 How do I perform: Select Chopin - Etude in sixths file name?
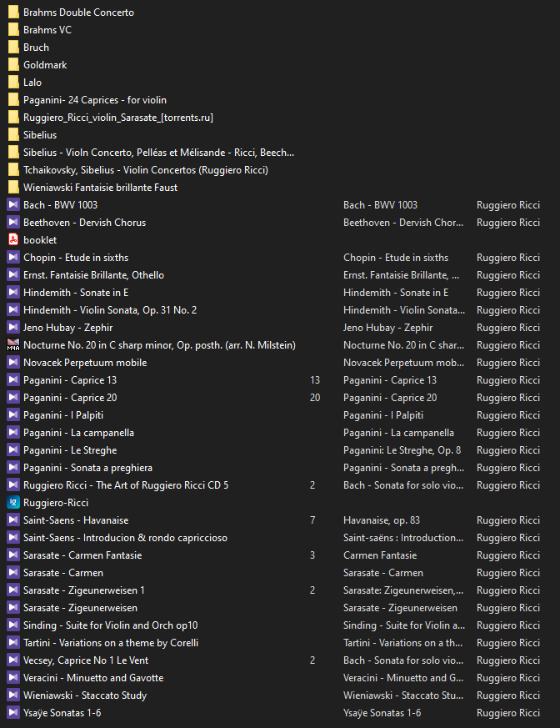76,258
